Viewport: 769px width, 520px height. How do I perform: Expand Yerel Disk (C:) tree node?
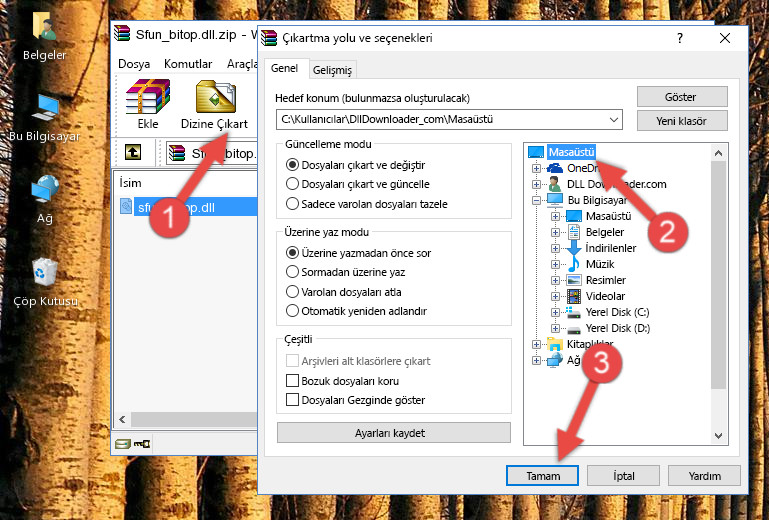(555, 312)
